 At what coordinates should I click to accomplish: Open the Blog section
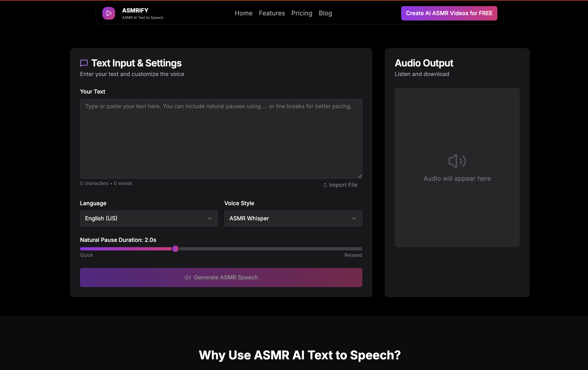pyautogui.click(x=325, y=13)
